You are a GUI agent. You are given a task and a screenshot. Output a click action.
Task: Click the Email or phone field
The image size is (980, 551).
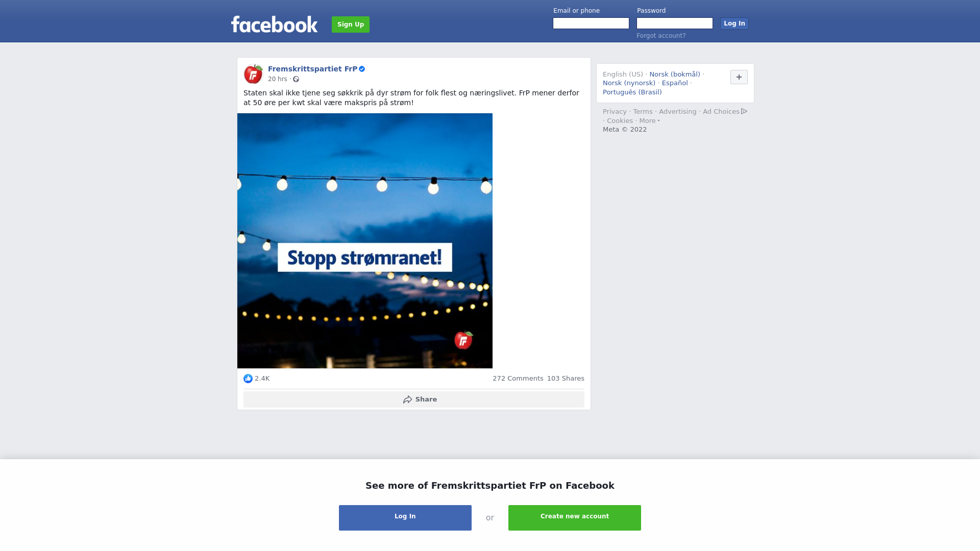pyautogui.click(x=591, y=23)
